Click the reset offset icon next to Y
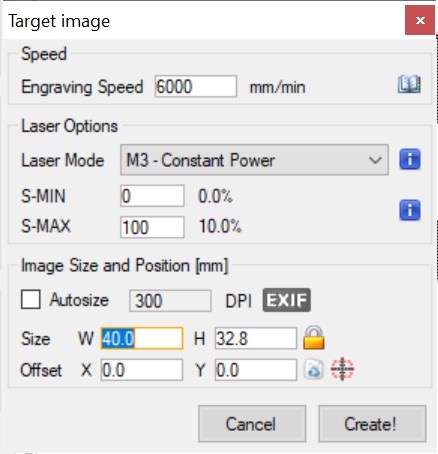438x454 pixels. [314, 369]
